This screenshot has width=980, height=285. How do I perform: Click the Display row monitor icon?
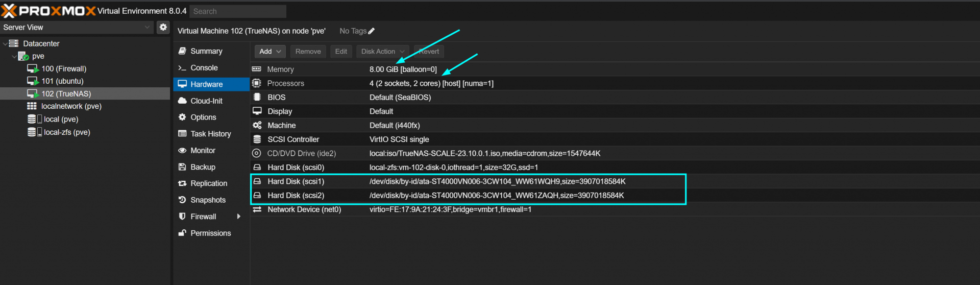click(x=257, y=111)
